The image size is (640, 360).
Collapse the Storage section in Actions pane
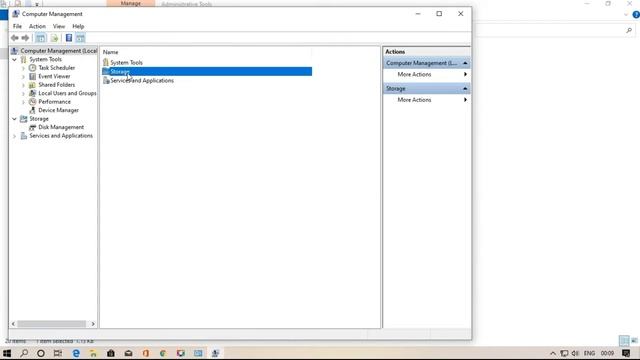tap(465, 89)
